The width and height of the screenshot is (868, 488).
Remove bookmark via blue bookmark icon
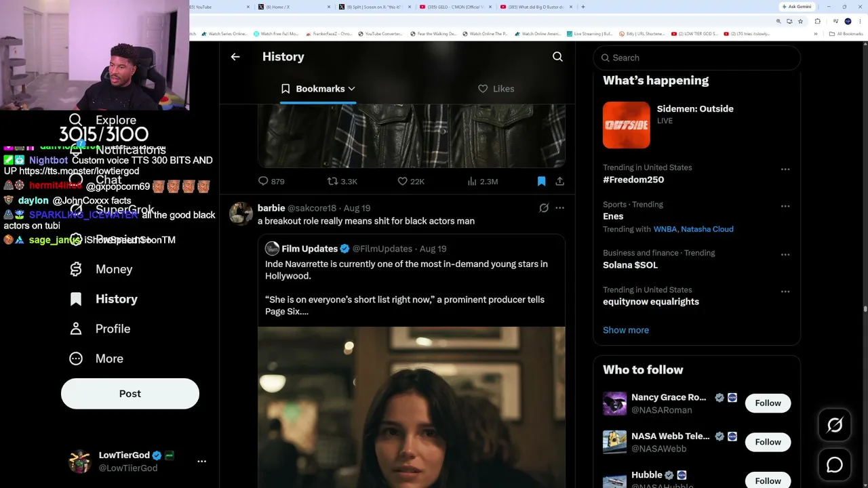tap(541, 181)
